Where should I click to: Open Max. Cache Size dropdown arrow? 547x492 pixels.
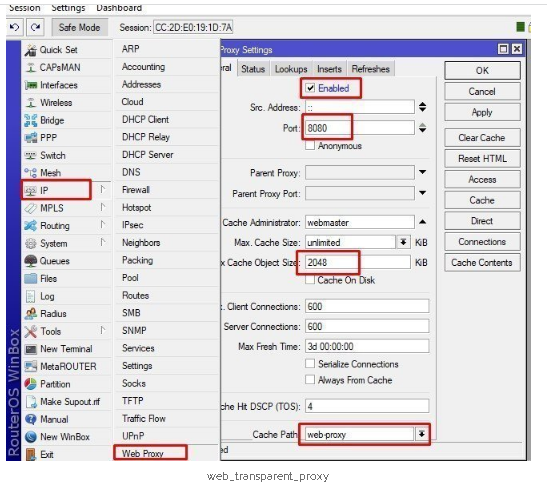coord(403,242)
